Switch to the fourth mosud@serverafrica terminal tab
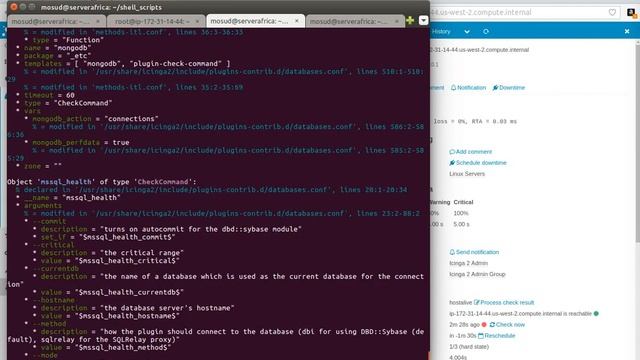The image size is (640, 360). tap(354, 21)
